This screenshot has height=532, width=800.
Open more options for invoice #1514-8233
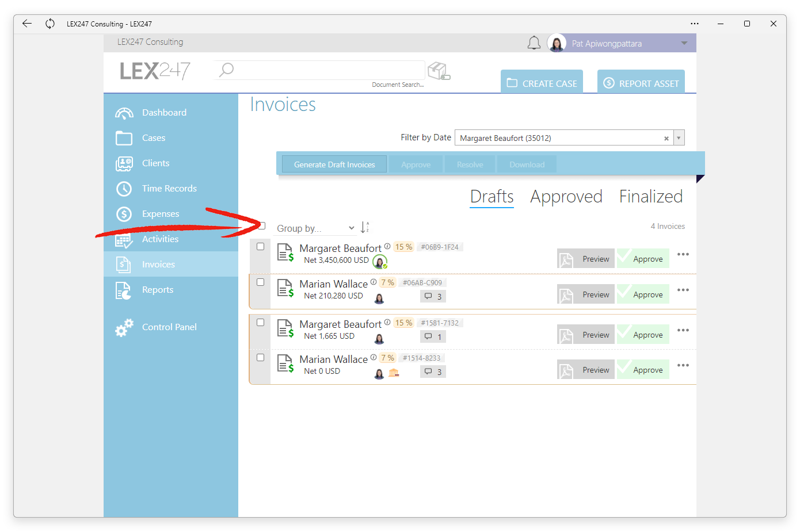(683, 365)
